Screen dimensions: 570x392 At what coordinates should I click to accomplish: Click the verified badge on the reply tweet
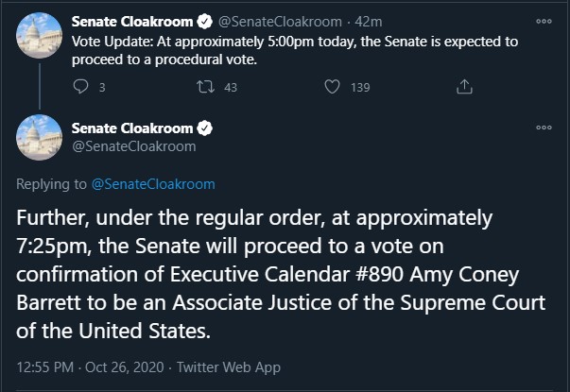[x=205, y=128]
